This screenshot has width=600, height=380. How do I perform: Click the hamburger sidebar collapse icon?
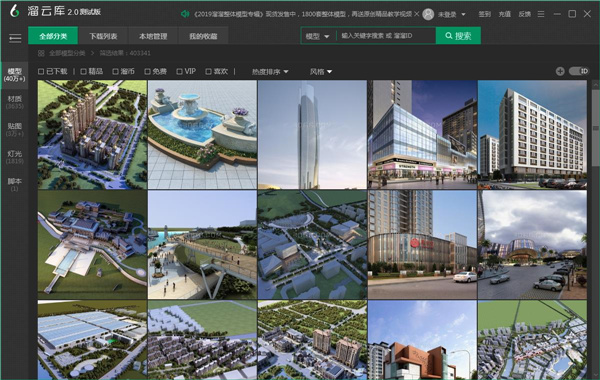click(15, 38)
